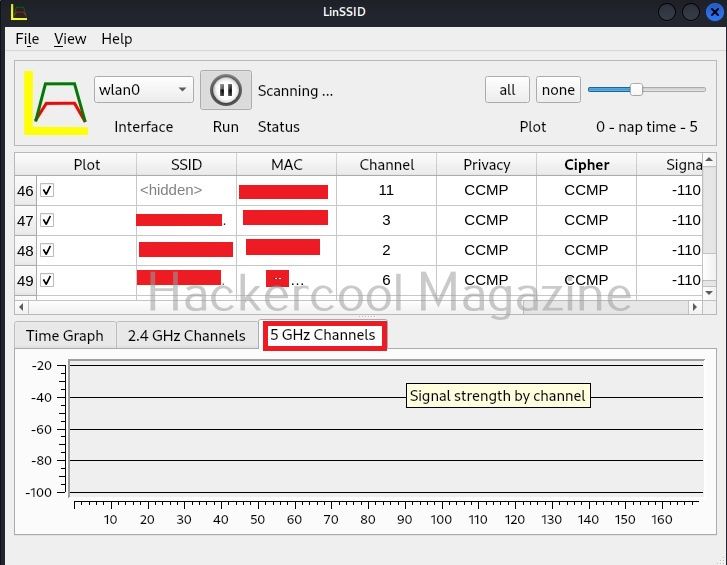Click the <hidden> SSID cell

(x=186, y=190)
